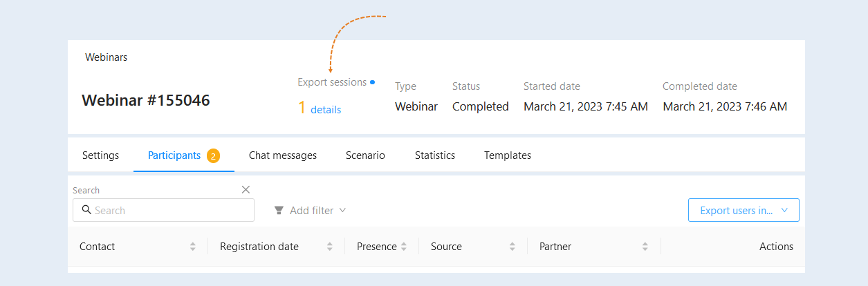Focus the Search input field
This screenshot has height=286, width=868.
click(x=163, y=210)
